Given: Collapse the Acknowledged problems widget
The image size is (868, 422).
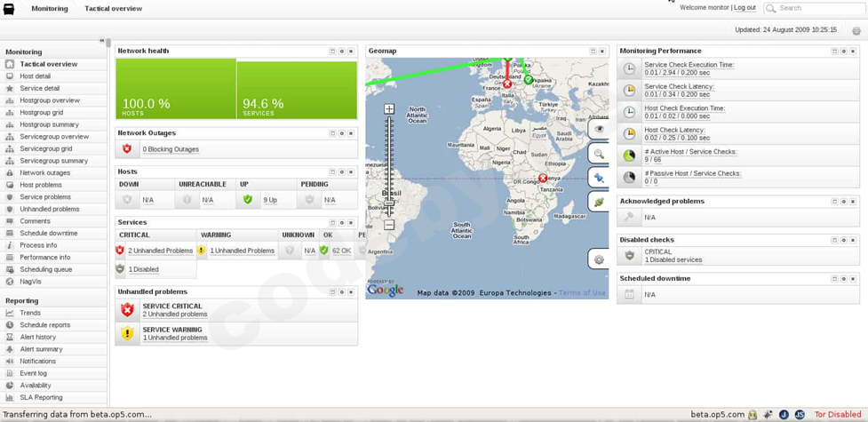Looking at the screenshot, I should [834, 202].
